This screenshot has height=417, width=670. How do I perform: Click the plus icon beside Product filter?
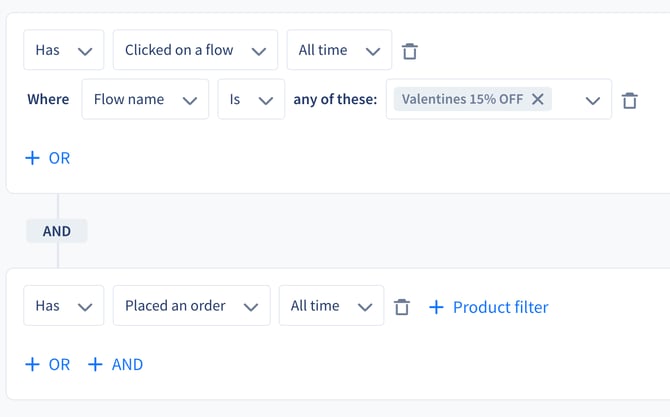(436, 307)
